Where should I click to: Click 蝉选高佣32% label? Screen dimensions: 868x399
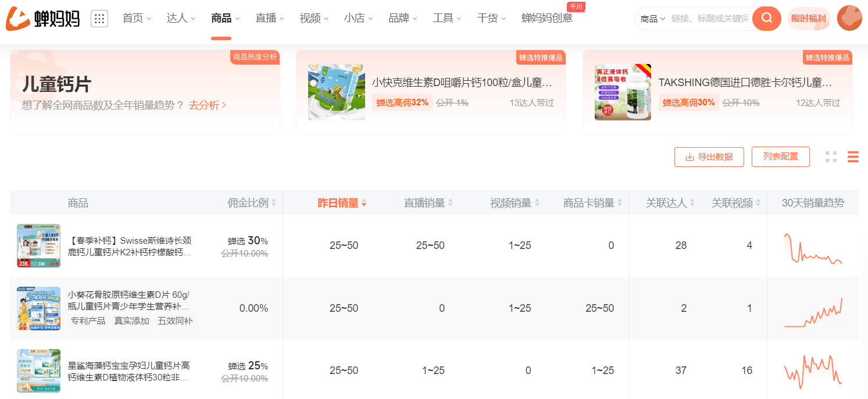point(402,102)
